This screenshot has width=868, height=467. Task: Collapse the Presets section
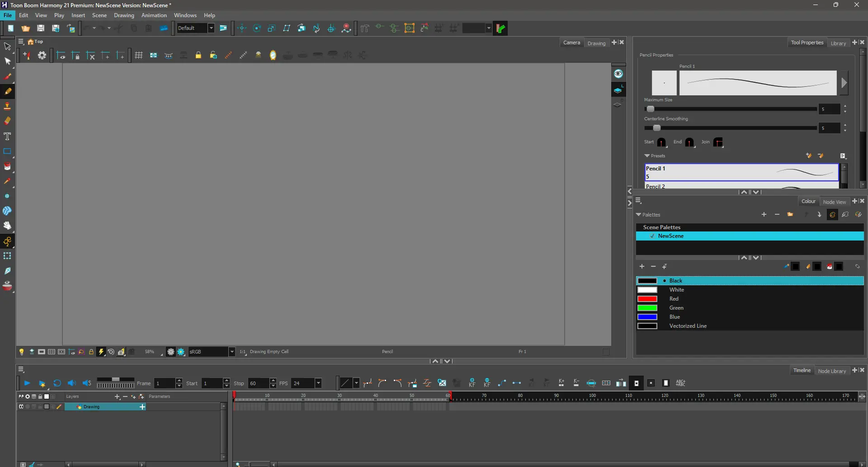pos(647,156)
